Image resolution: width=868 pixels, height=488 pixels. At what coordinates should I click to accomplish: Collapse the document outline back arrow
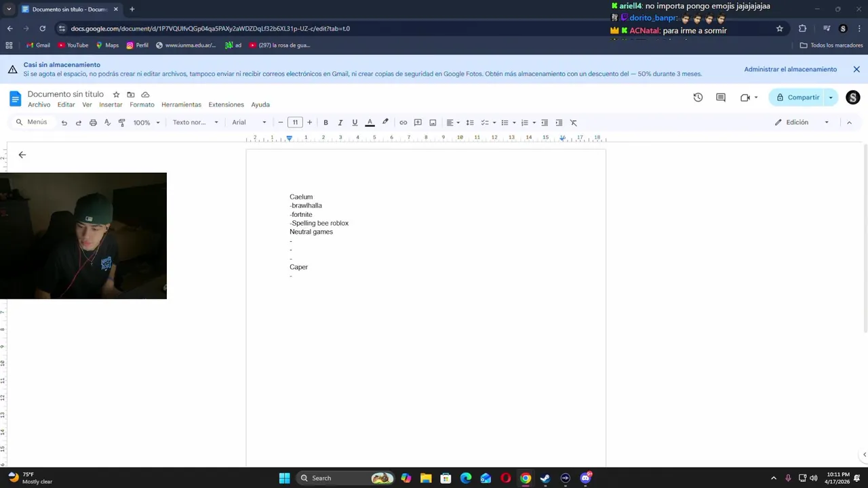22,155
